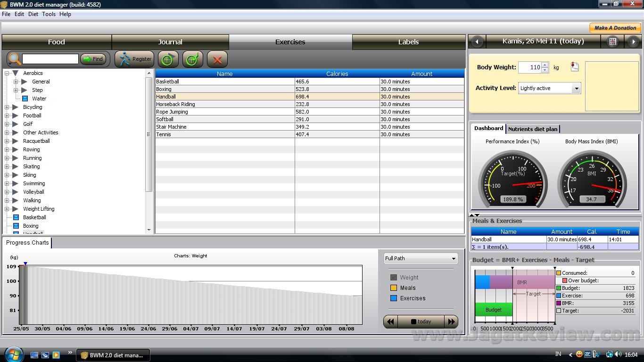Toggle the Weight chart checkbox

394,278
